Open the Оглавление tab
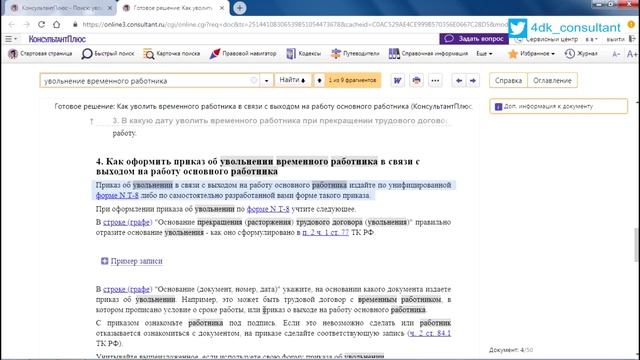This screenshot has height=360, width=640. pos(552,80)
